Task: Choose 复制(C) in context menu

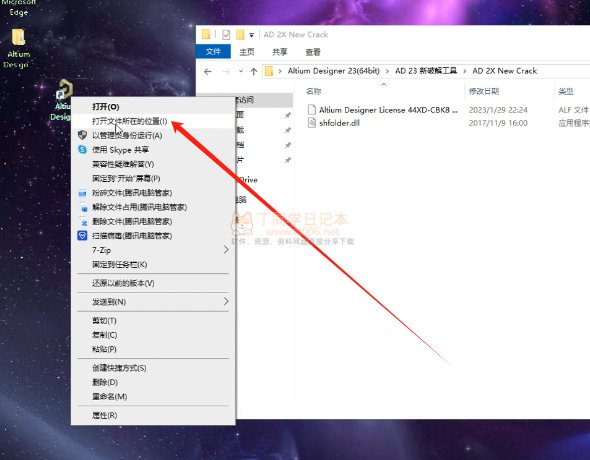Action: tap(154, 335)
